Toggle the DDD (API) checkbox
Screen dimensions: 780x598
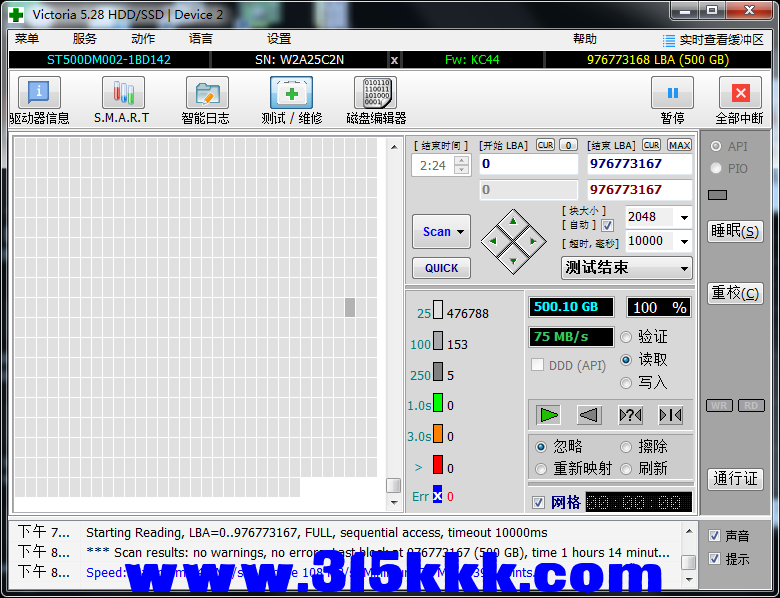tap(537, 365)
